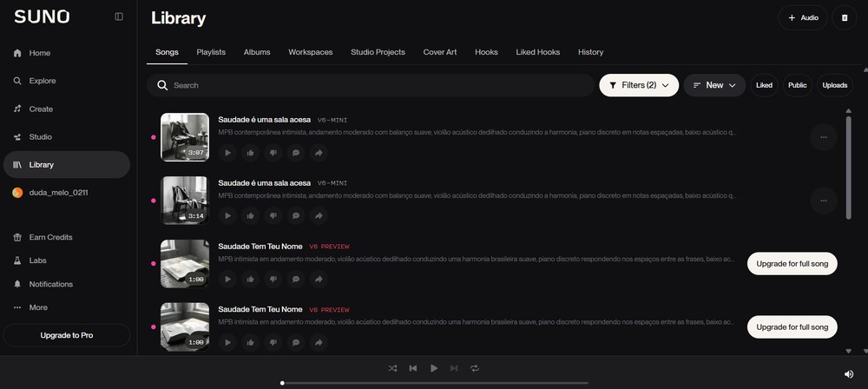Play the first Saudade Tem Teu Nome preview
Screen dimensions: 868x389
227,280
